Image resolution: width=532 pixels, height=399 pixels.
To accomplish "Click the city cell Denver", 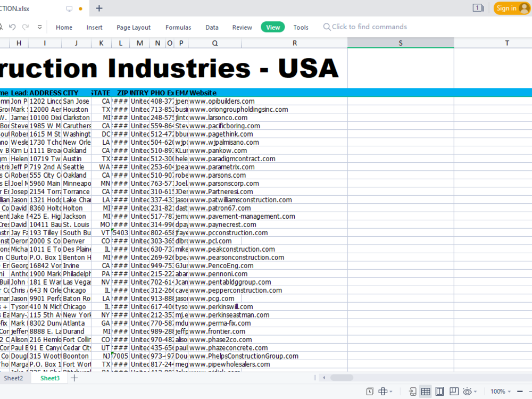I will tap(76, 241).
